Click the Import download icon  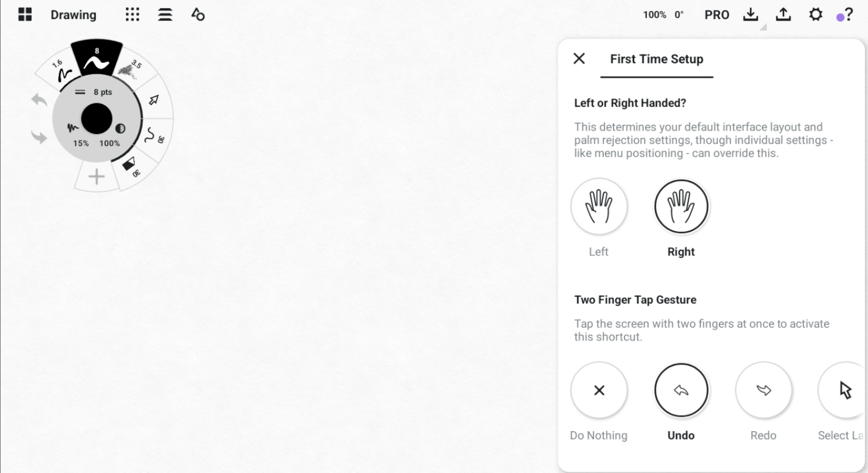click(750, 15)
